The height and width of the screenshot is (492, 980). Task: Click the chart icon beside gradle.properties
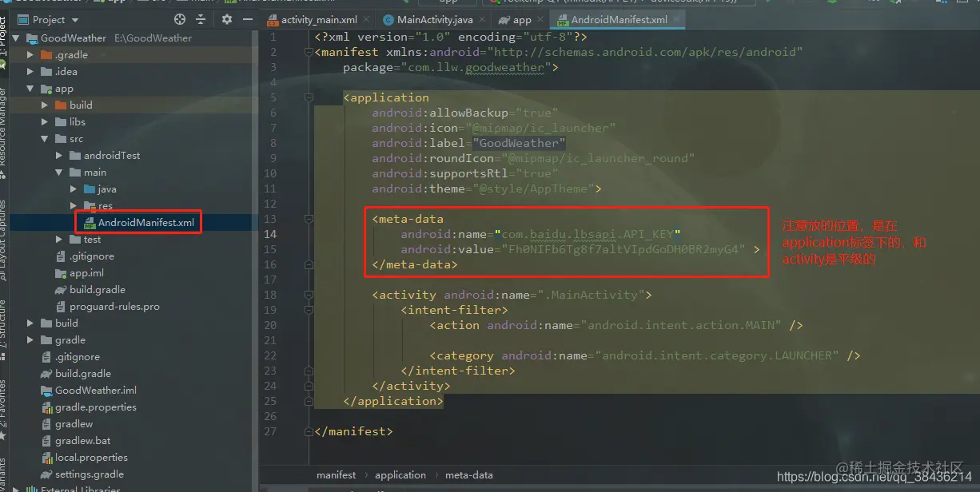[47, 407]
